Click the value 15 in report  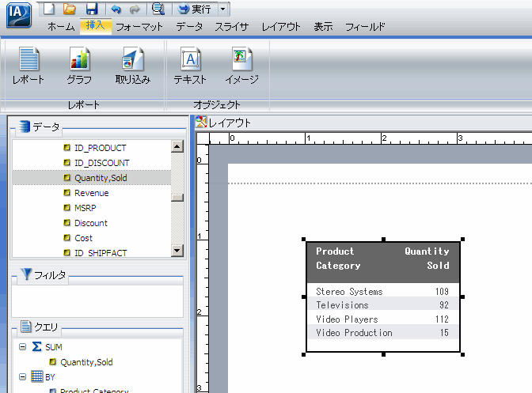pyautogui.click(x=444, y=333)
